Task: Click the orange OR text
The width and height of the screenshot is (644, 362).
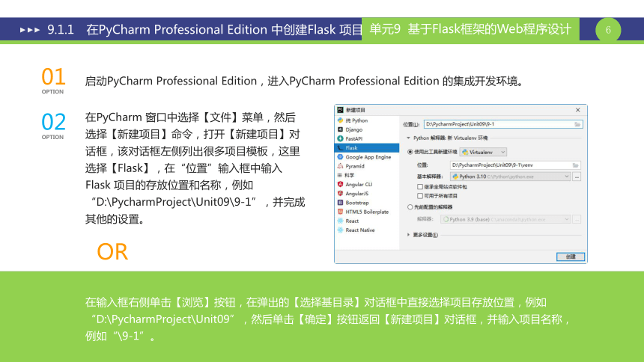Action: [112, 251]
